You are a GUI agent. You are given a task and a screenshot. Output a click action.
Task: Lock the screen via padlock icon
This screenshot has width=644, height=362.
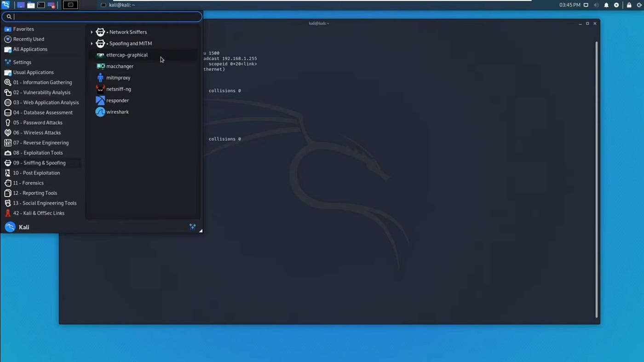[x=629, y=5]
